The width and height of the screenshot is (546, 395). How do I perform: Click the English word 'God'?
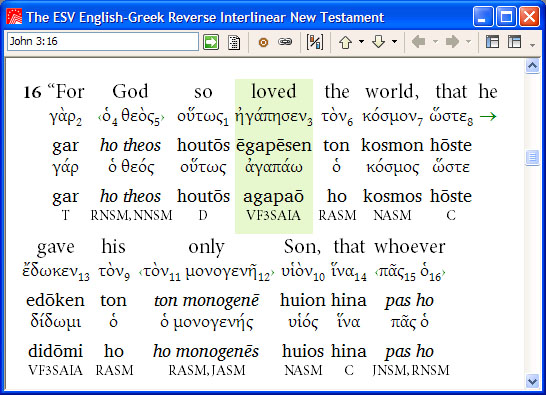[x=130, y=91]
